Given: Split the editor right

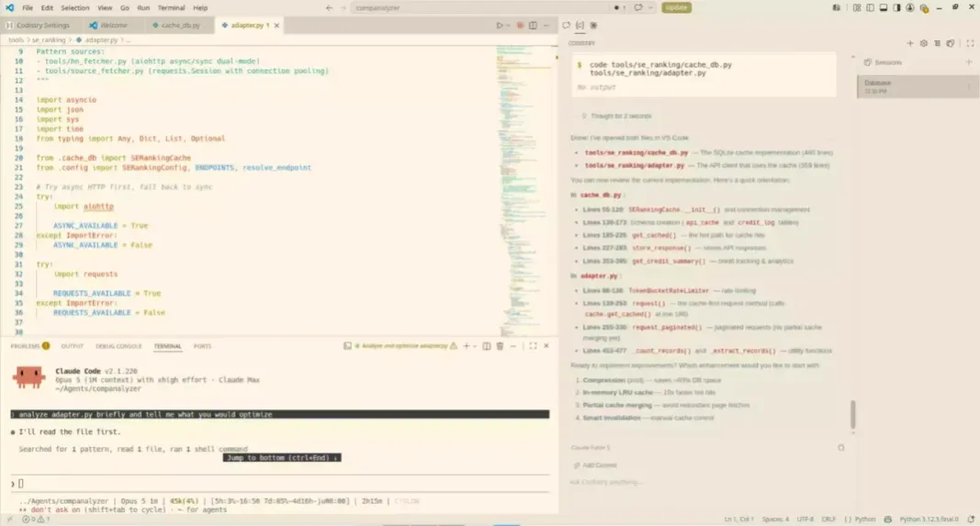Looking at the screenshot, I should (x=533, y=26).
